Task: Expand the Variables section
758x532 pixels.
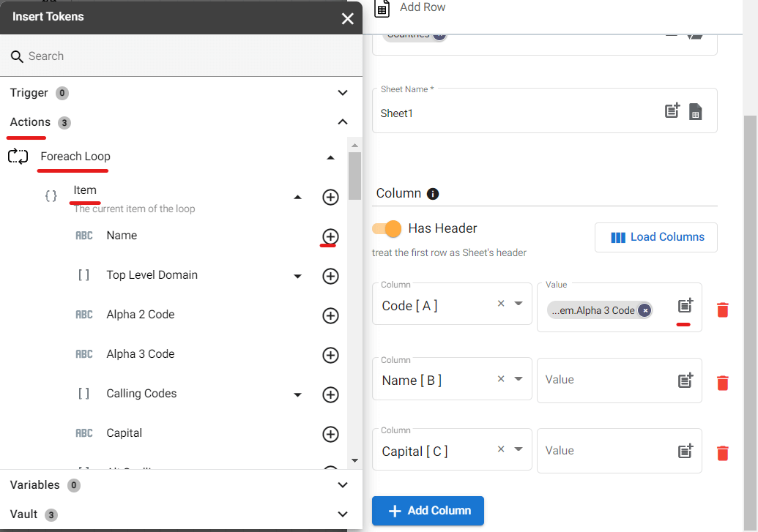Action: tap(342, 485)
